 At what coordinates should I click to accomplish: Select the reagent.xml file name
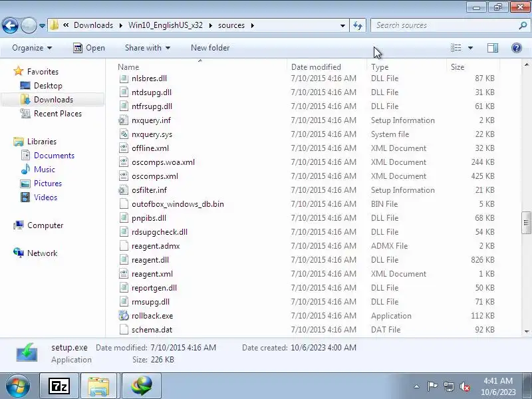(x=152, y=274)
